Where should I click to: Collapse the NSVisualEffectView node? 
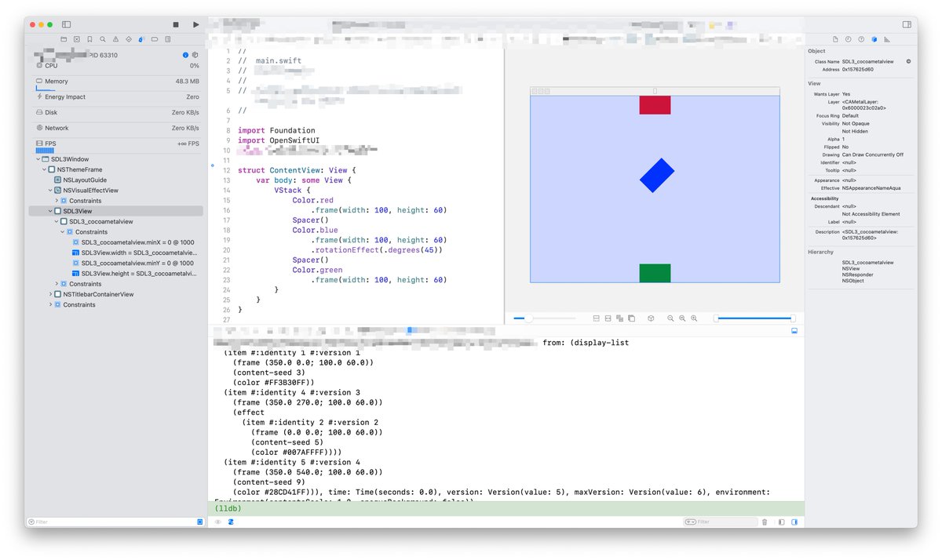(50, 190)
